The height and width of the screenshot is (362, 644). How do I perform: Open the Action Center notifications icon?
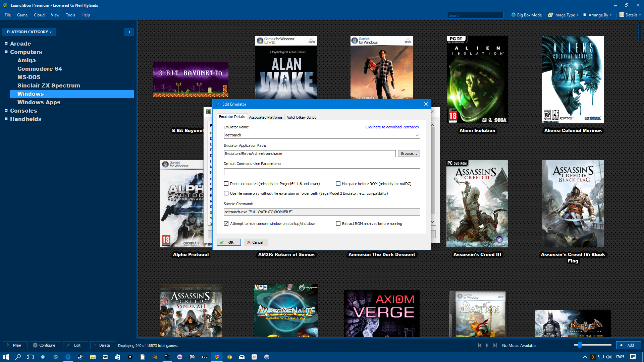coord(633,357)
